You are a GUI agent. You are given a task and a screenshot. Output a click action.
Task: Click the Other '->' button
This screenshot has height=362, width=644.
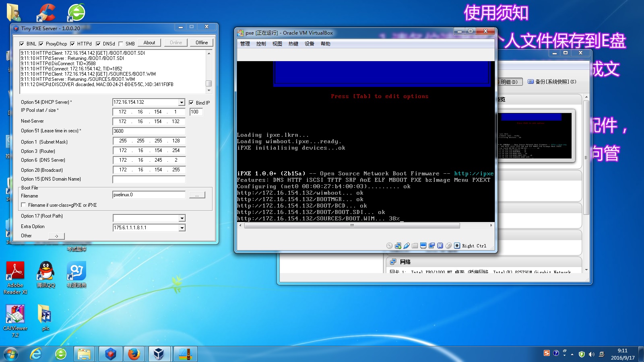click(56, 236)
